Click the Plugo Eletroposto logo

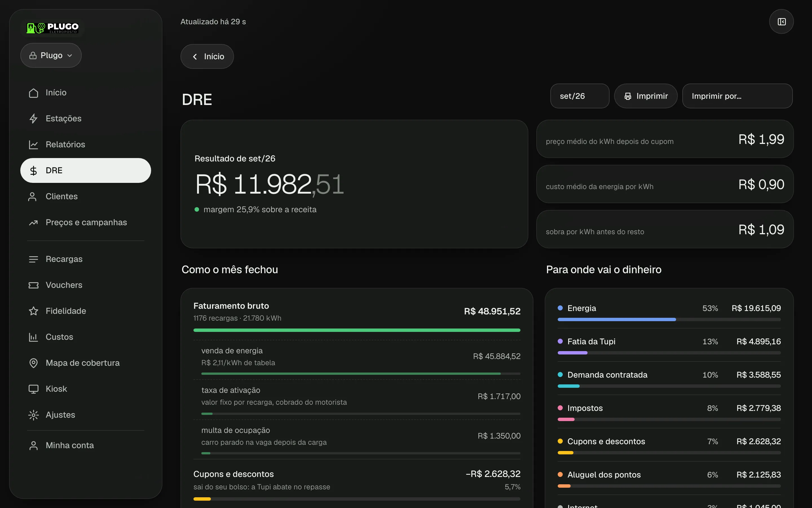point(52,28)
